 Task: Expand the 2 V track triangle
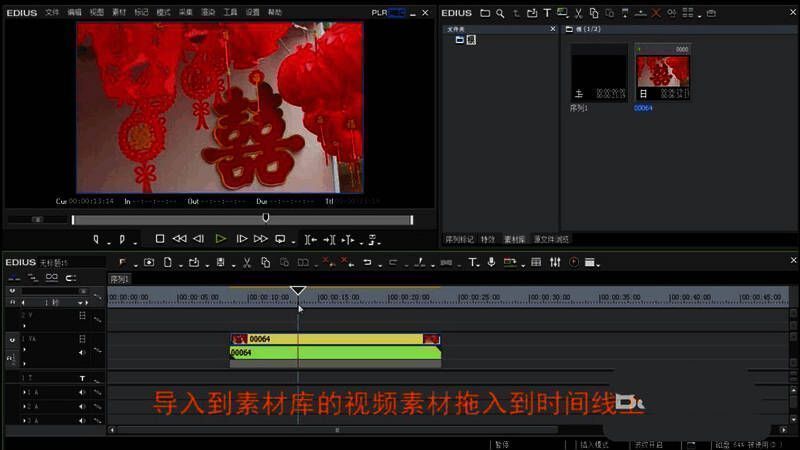[x=24, y=325]
